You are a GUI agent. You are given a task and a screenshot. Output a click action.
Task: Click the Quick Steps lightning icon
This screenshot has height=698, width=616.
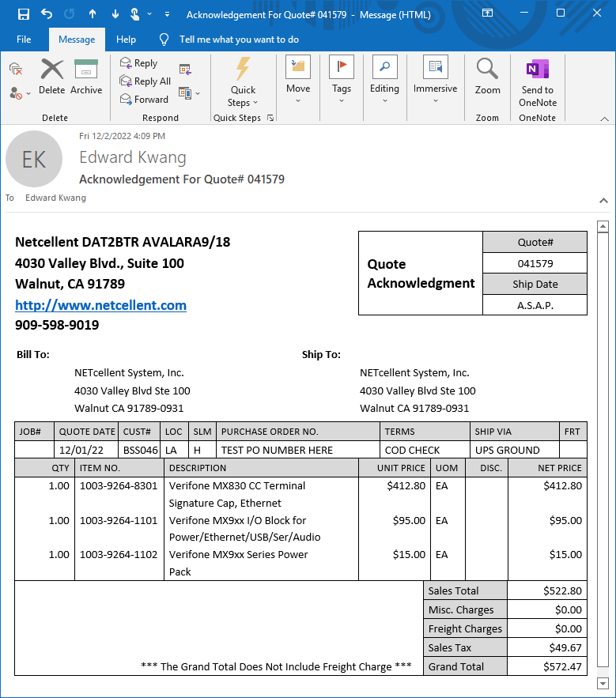[x=243, y=69]
